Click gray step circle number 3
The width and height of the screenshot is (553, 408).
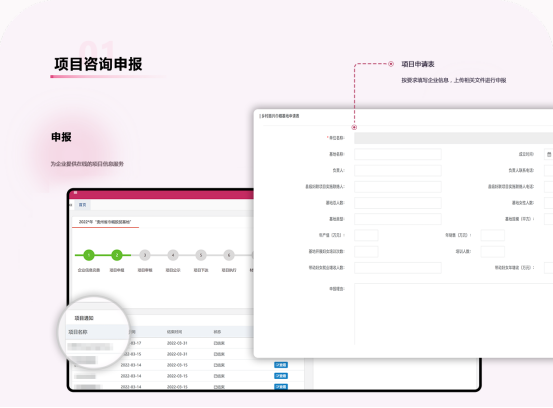point(145,255)
